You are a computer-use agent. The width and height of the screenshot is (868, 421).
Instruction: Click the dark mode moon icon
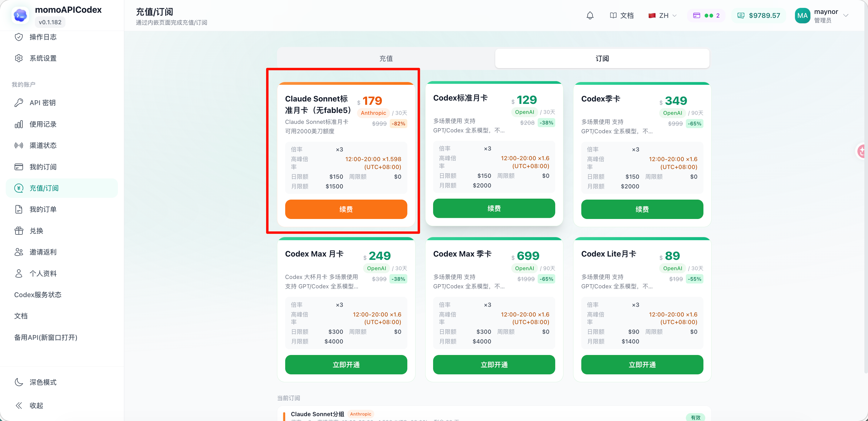click(19, 382)
